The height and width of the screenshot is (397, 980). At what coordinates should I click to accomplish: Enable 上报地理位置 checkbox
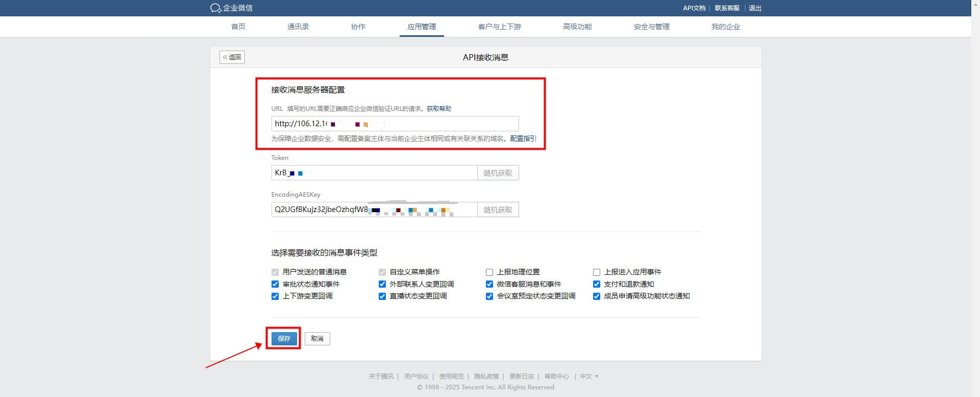point(489,272)
